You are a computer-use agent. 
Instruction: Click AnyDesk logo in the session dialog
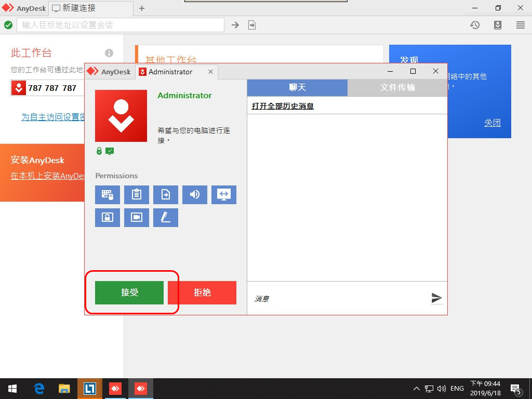(x=109, y=72)
